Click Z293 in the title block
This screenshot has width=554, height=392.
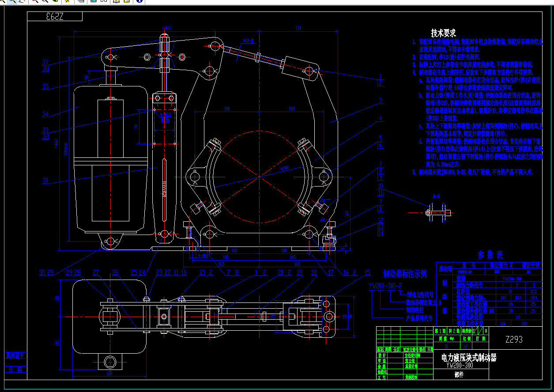513,340
